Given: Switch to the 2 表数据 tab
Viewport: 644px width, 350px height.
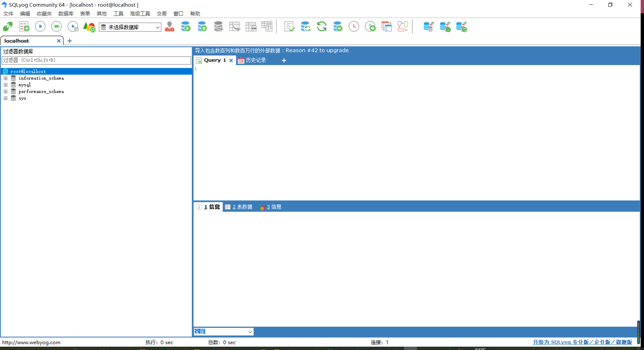Looking at the screenshot, I should [x=238, y=207].
